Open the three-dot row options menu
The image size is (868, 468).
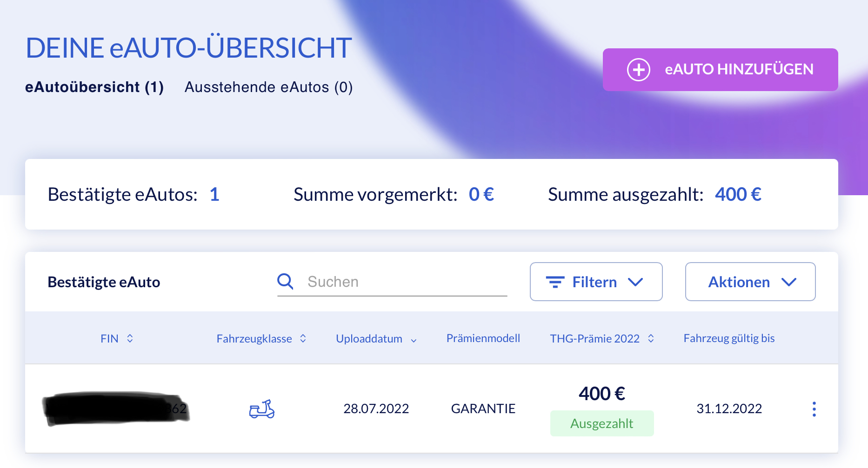tap(814, 409)
